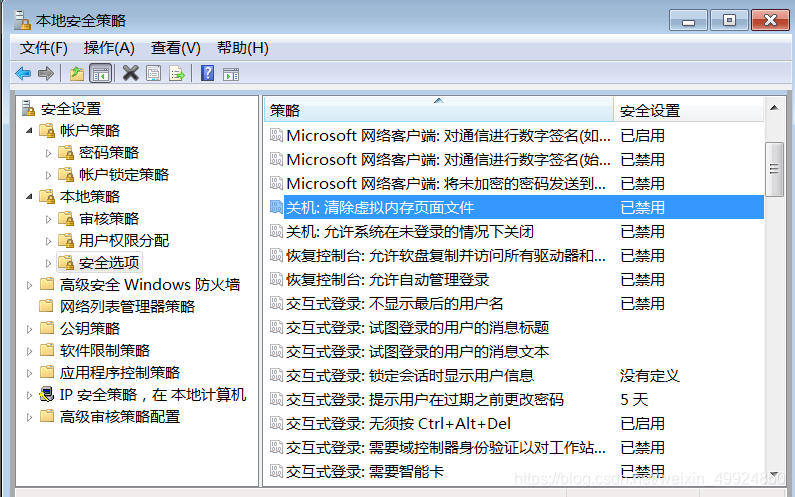Viewport: 795px width, 497px height.
Task: Click the blue Back arrow in toolbar
Action: point(22,73)
